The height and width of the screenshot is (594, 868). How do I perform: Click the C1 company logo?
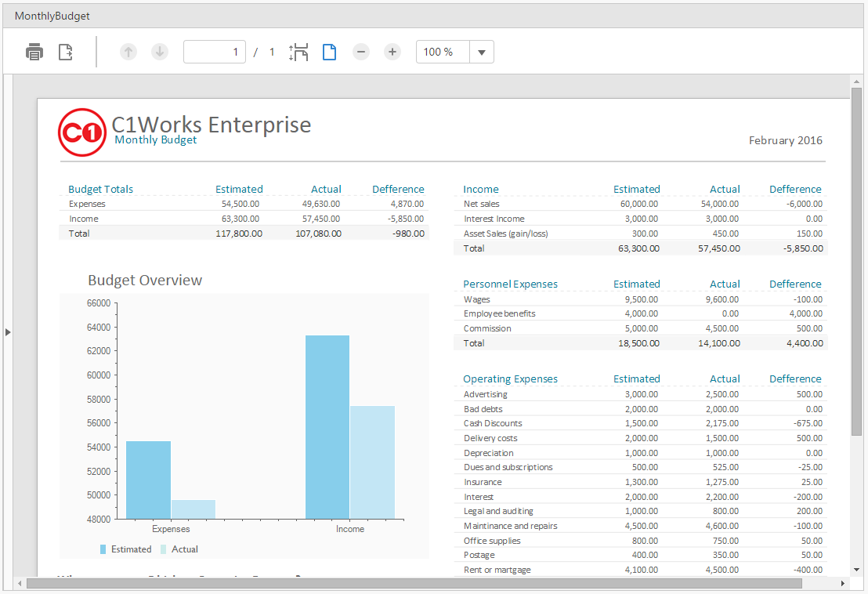(82, 132)
